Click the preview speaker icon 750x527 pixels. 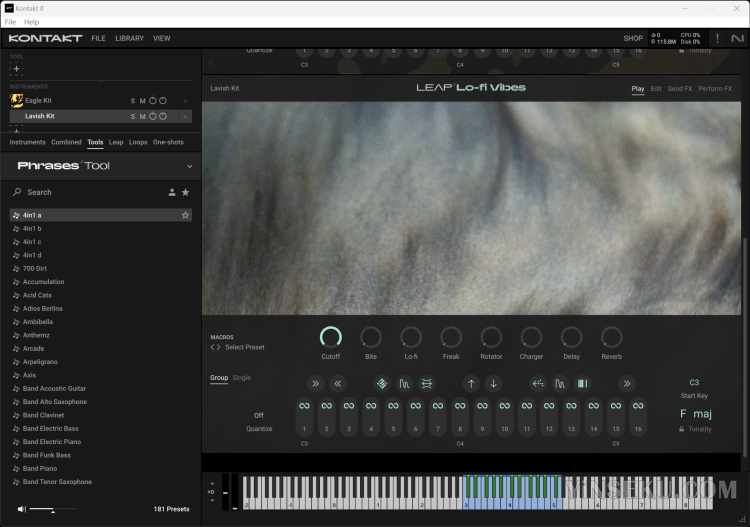point(22,509)
